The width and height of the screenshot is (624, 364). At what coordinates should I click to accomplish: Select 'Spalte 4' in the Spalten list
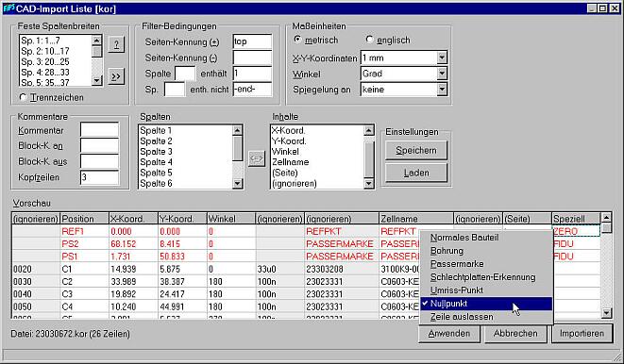click(x=185, y=162)
